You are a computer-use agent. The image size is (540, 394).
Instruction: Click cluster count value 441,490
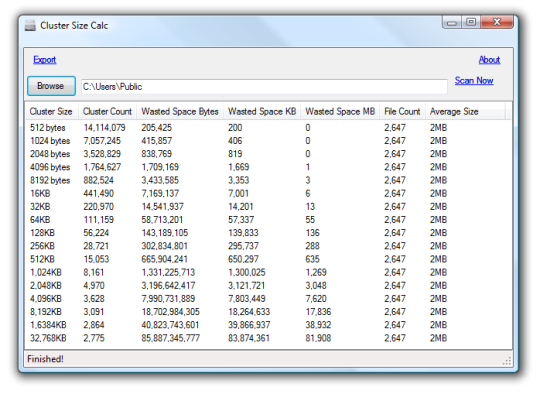tap(98, 194)
